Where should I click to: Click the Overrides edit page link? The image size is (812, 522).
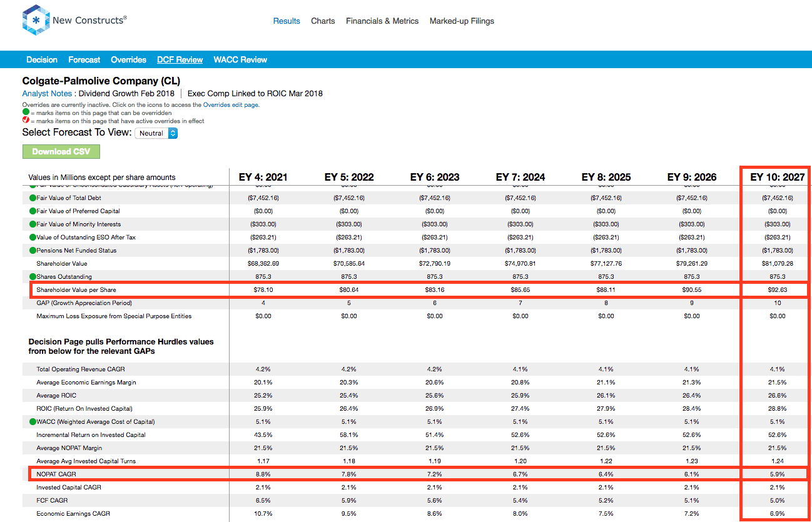pyautogui.click(x=231, y=105)
